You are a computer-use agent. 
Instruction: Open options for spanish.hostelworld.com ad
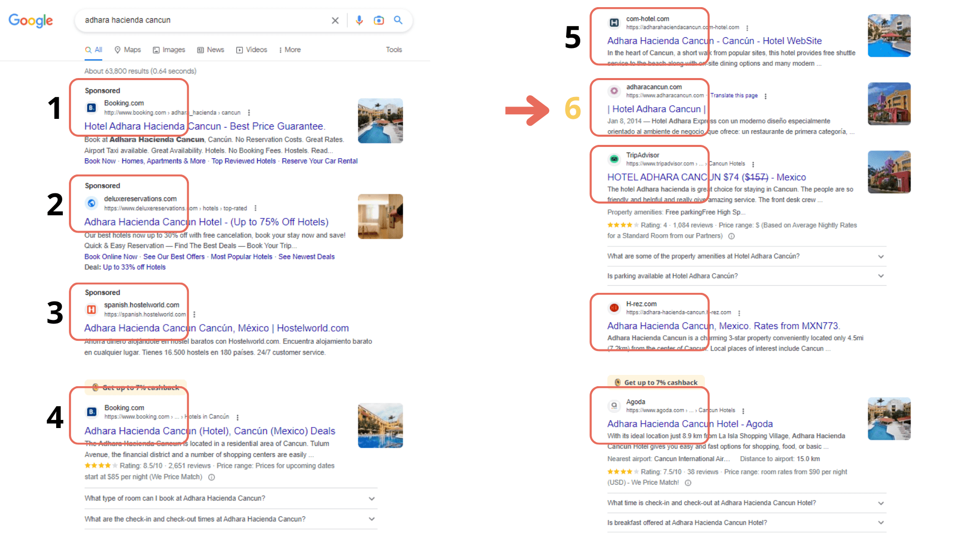pos(194,314)
